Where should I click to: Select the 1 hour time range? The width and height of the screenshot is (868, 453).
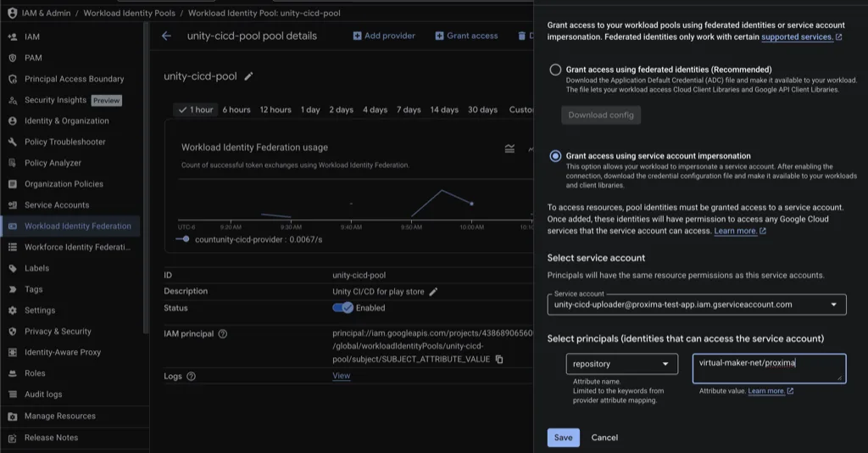point(196,109)
